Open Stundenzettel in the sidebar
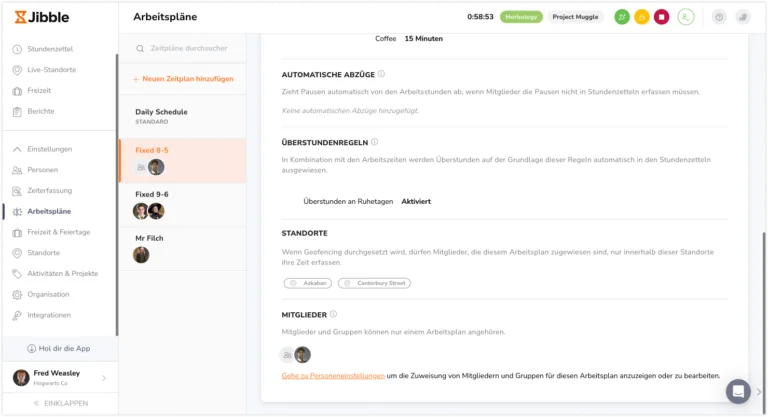This screenshot has height=417, width=768. pos(50,49)
